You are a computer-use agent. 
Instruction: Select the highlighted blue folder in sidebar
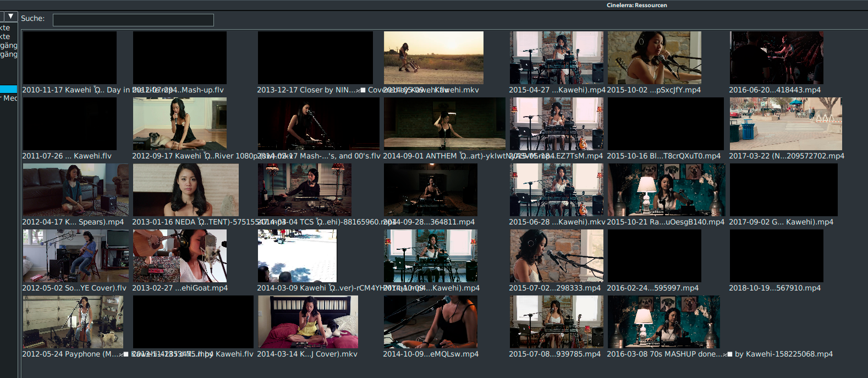coord(9,89)
